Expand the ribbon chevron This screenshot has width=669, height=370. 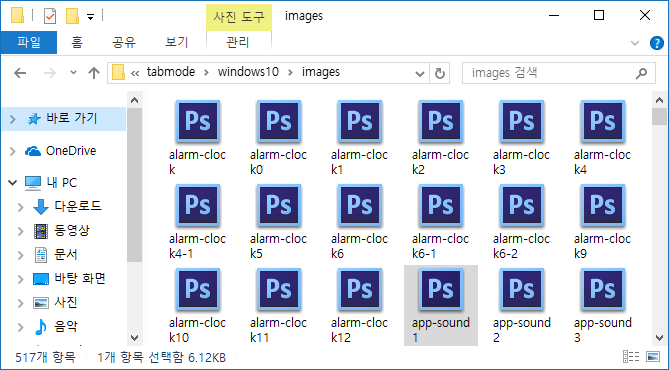[634, 43]
